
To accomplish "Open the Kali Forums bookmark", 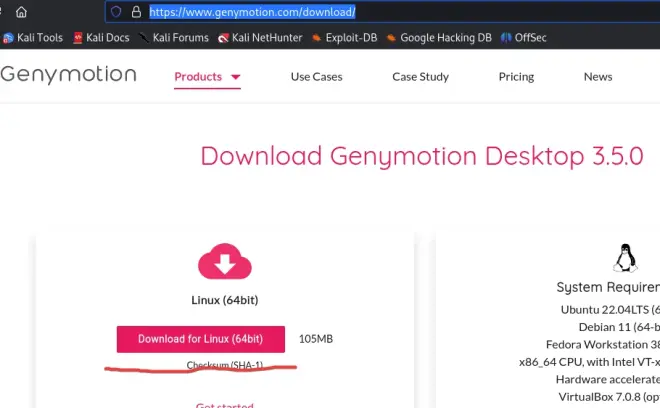I will pos(174,37).
